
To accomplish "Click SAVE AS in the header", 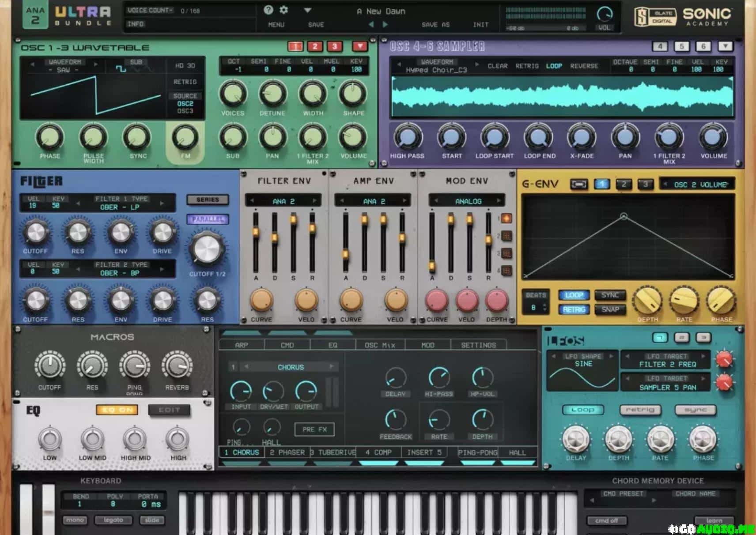I will pos(435,25).
